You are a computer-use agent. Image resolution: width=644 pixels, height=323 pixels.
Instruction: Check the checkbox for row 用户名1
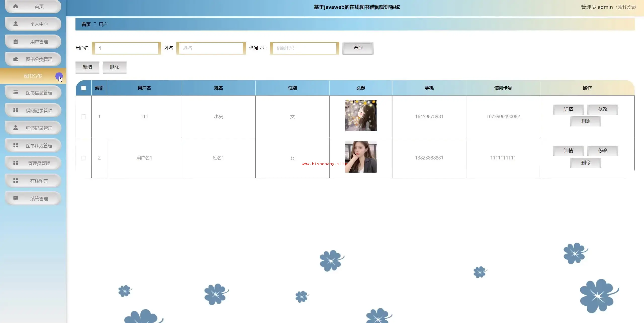point(84,158)
